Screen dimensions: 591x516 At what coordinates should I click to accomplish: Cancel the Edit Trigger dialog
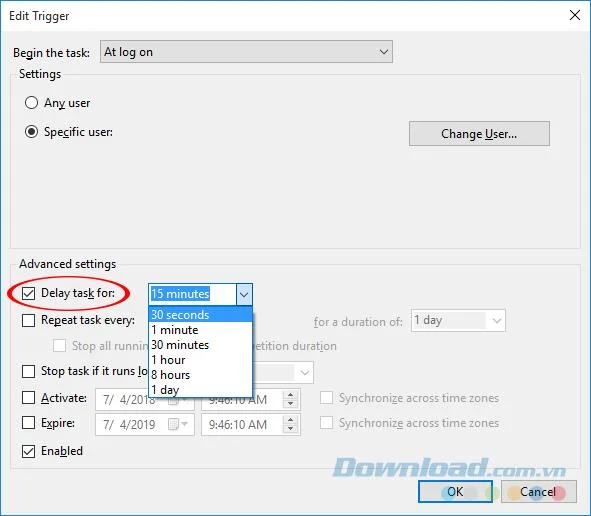coord(539,492)
